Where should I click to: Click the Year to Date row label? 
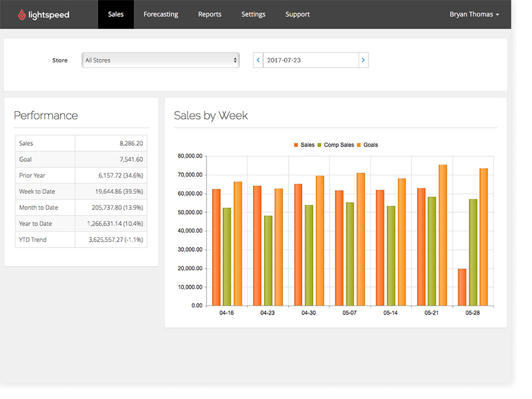tap(35, 223)
